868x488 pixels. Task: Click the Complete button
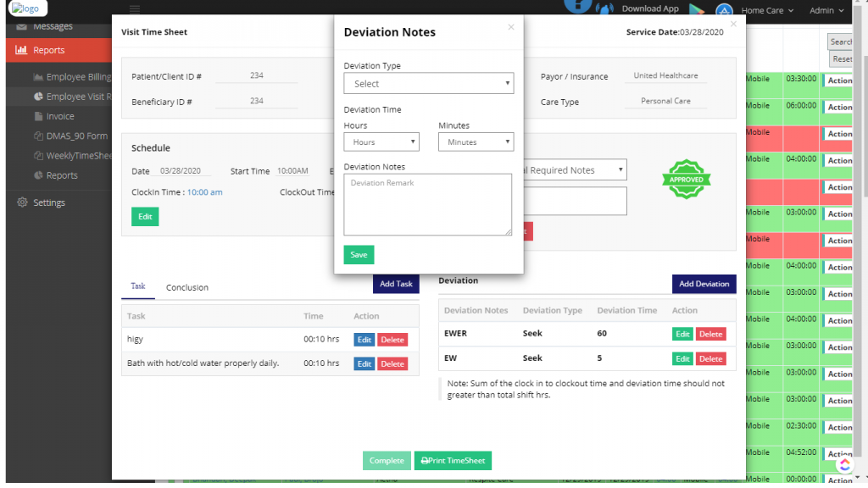tap(387, 460)
